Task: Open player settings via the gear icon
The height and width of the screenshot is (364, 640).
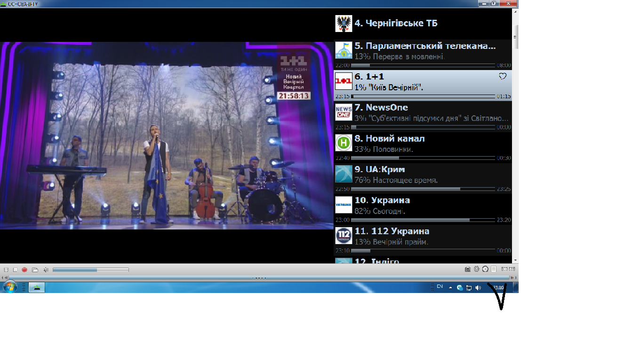Action: [x=476, y=269]
